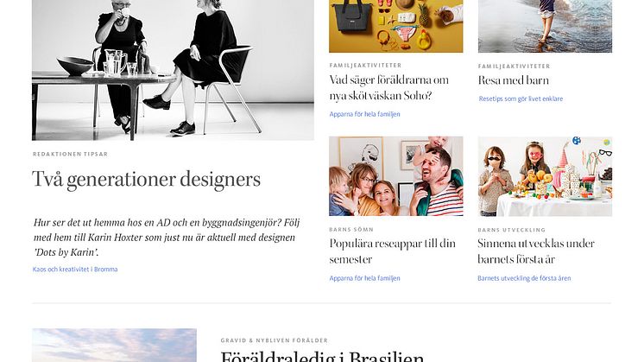Open 'Vad säger föräldrarna om nya skötväskan Soho?' article
The height and width of the screenshot is (362, 644).
pyautogui.click(x=389, y=87)
